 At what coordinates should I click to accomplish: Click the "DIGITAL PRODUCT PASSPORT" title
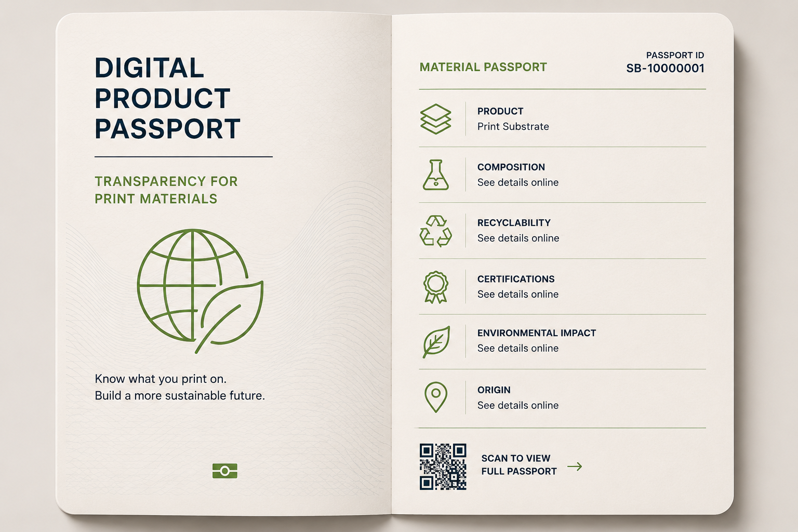167,99
